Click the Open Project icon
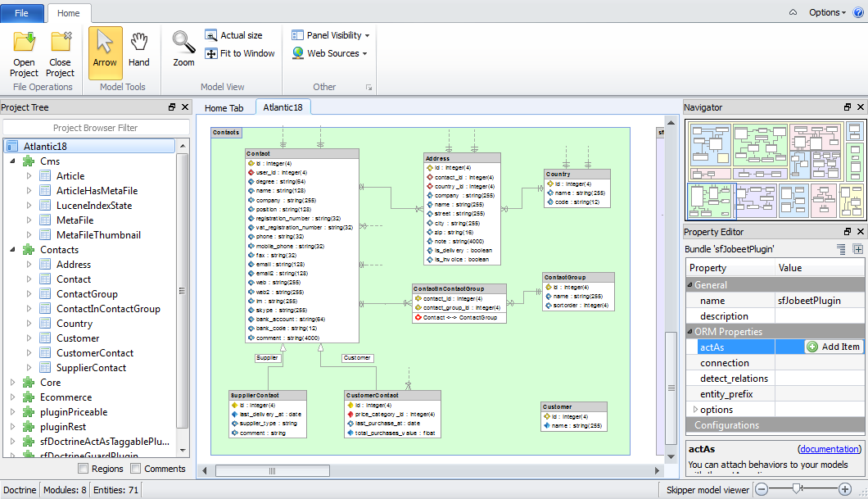Image resolution: width=868 pixels, height=499 pixels. (24, 43)
